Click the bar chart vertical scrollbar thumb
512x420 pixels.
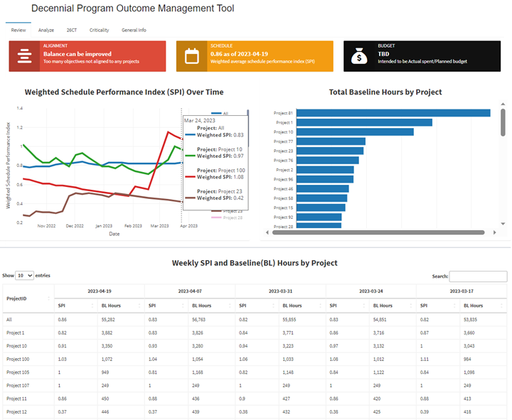pyautogui.click(x=503, y=122)
